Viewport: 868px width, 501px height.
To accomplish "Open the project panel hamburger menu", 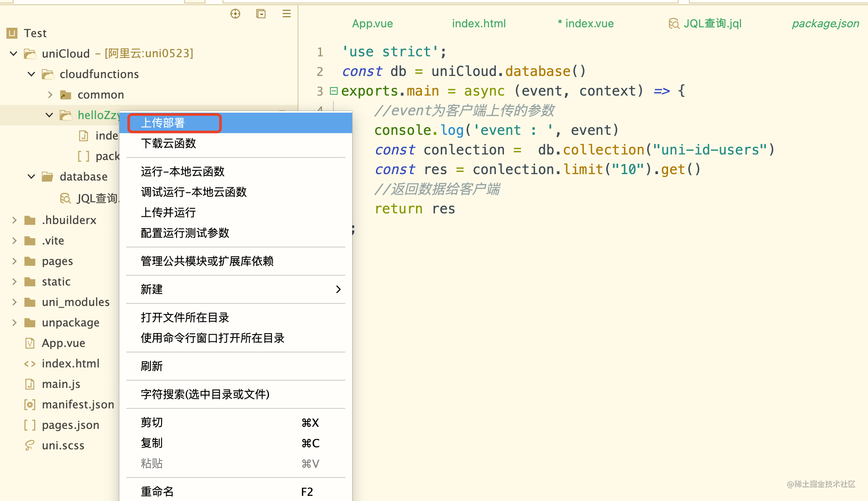I will (286, 14).
